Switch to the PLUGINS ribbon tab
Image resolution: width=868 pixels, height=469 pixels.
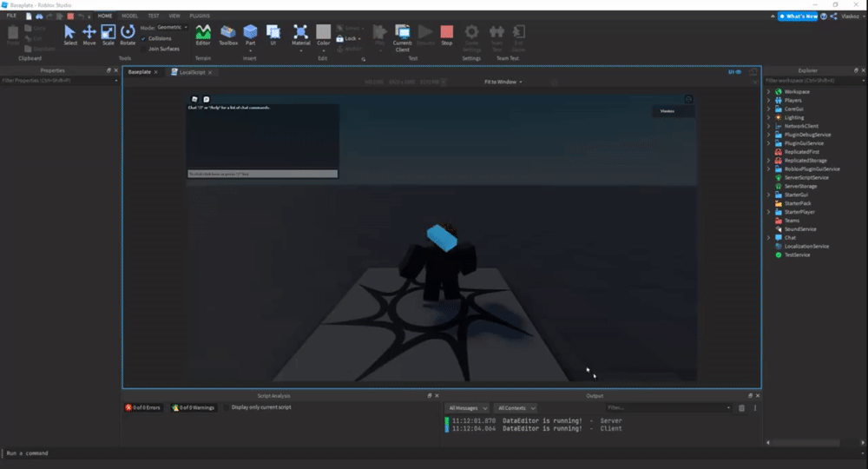(x=200, y=16)
